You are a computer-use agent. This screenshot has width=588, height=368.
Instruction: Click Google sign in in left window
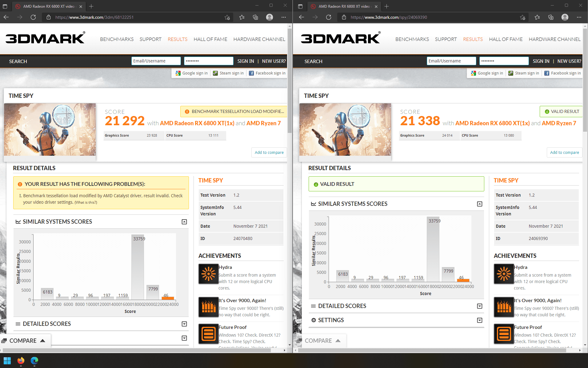(x=192, y=73)
